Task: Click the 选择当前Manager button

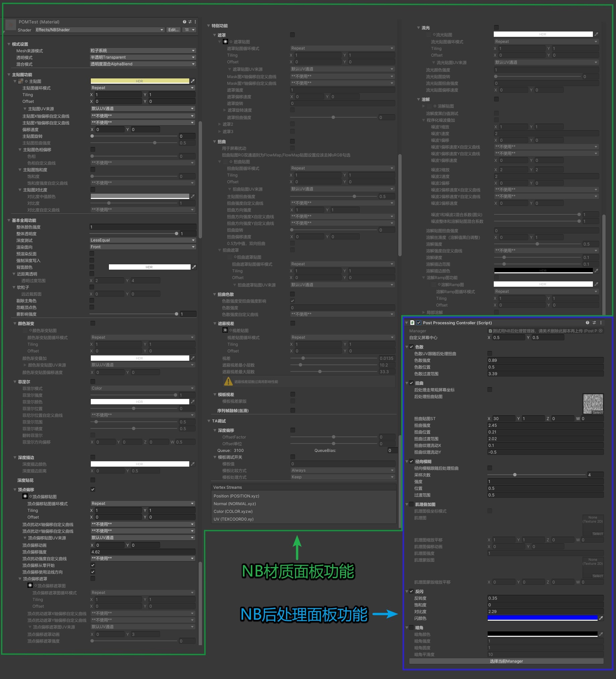Action: (x=506, y=661)
